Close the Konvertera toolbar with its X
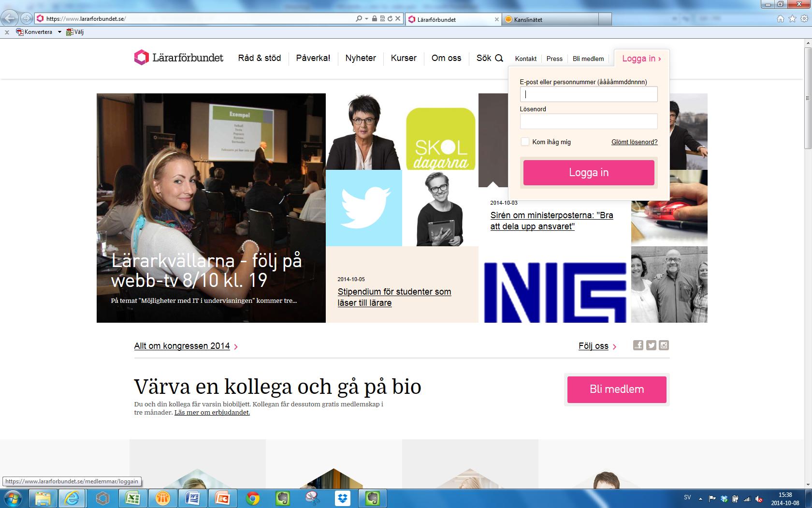Screen dimensions: 812x508 click(6, 32)
